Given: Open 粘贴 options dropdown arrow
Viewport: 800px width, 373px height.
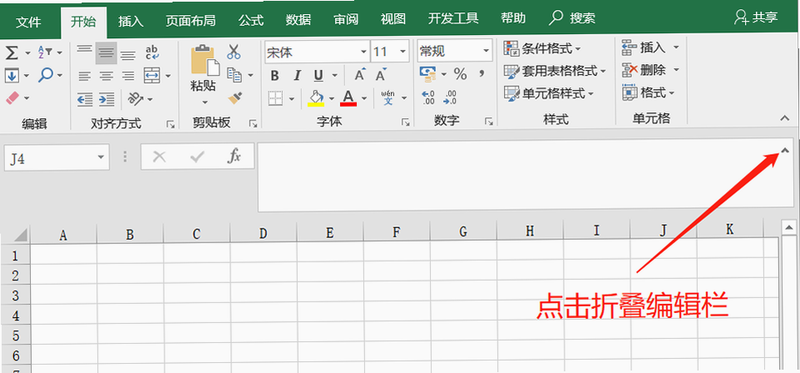Looking at the screenshot, I should [x=204, y=102].
